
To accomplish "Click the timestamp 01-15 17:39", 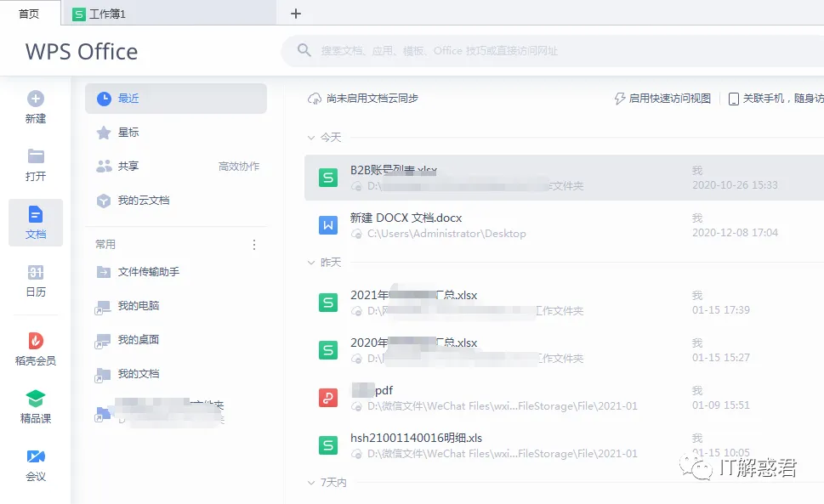I will [720, 309].
